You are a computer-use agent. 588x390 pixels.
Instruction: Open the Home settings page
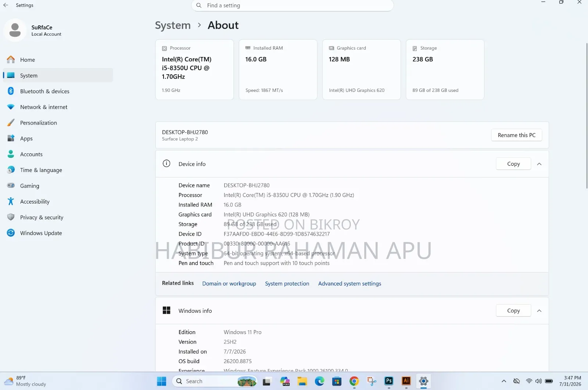(x=58, y=60)
